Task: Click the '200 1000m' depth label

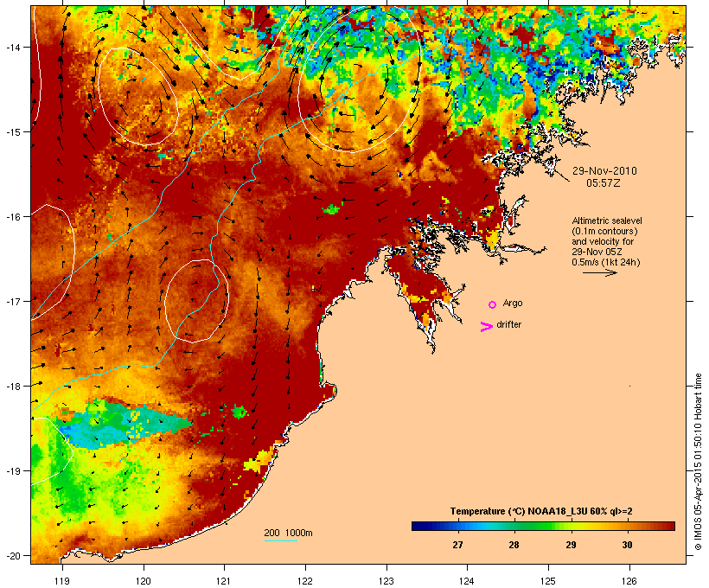Action: tap(288, 533)
